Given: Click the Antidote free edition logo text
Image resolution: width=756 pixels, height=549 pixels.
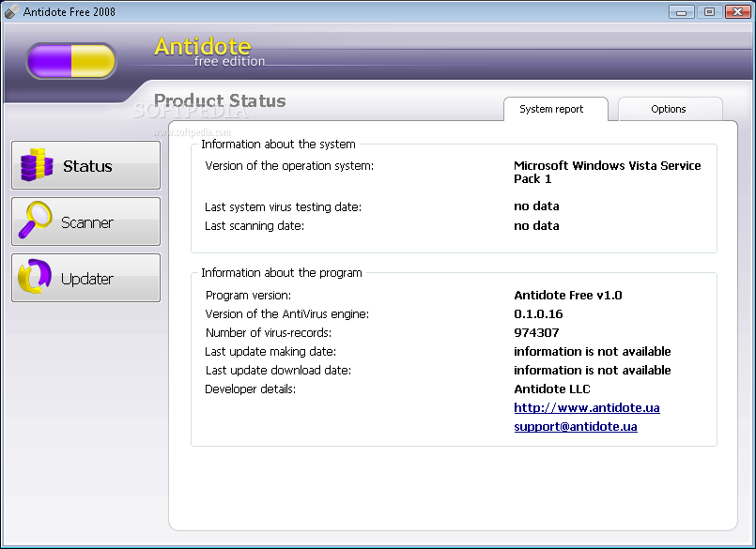Looking at the screenshot, I should 209,52.
